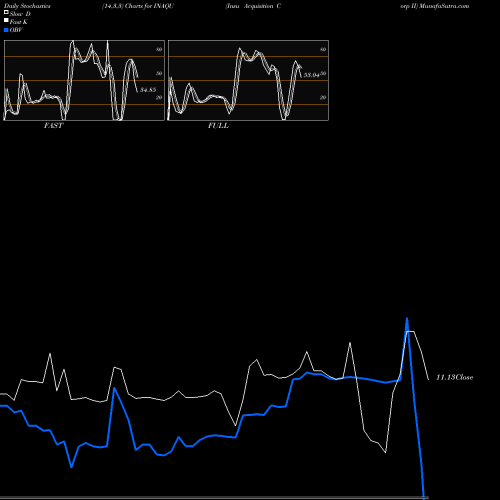
Task: Click the 53.04 value in FULL chart
Action: [311, 75]
